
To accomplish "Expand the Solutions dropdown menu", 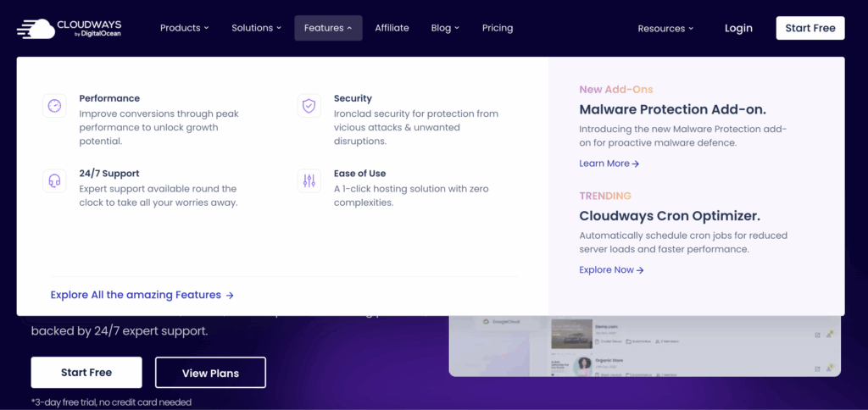I will [256, 28].
